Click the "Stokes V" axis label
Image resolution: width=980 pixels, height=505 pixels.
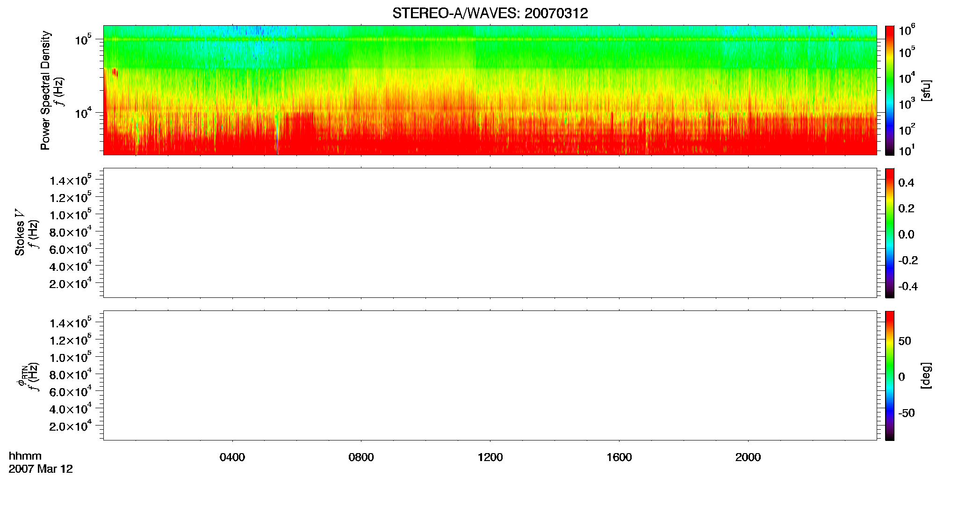20,233
